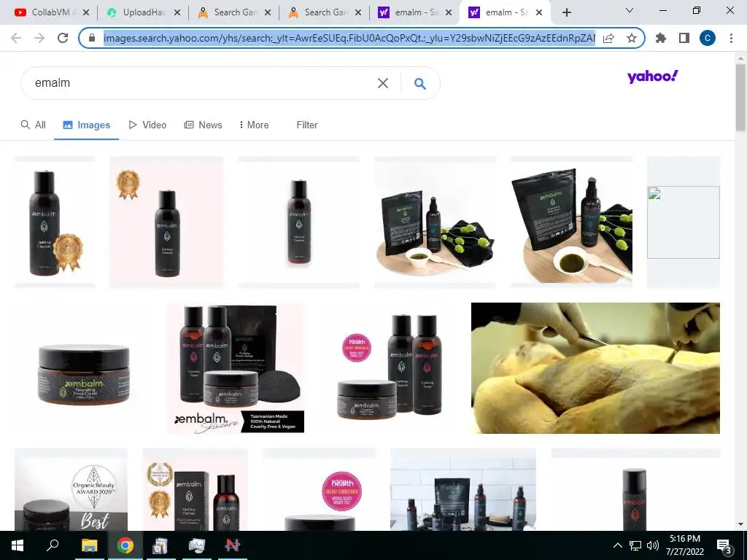The width and height of the screenshot is (747, 560).
Task: Open the Filter options
Action: [x=307, y=125]
